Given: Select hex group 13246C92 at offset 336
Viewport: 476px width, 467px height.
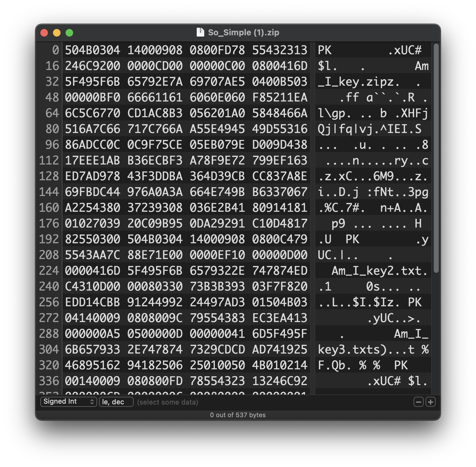Looking at the screenshot, I should coord(280,381).
